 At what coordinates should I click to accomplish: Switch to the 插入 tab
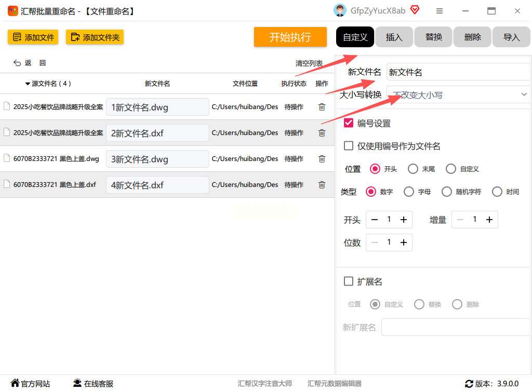click(394, 37)
